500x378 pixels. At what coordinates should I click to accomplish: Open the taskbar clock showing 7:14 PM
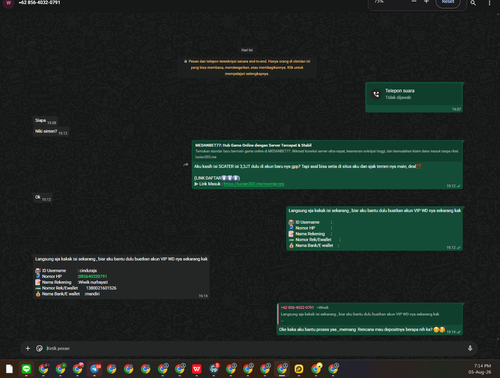[480, 369]
